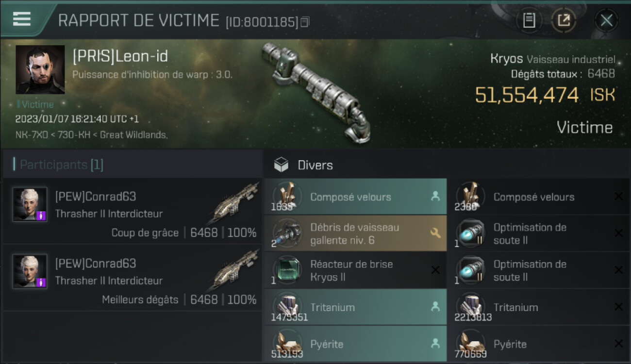
Task: Click the Great Wildlands location text
Action: [133, 135]
